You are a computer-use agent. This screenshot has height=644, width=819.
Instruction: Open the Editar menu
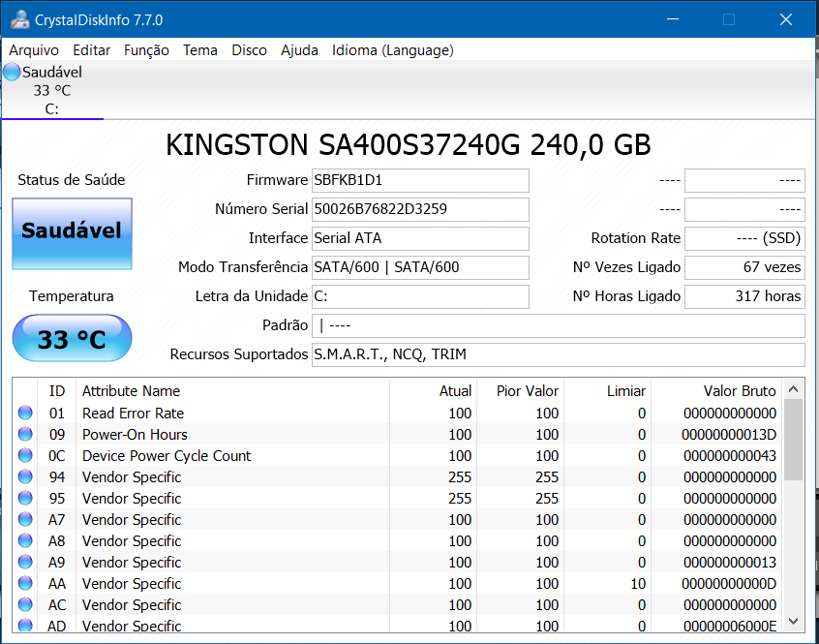coord(91,50)
